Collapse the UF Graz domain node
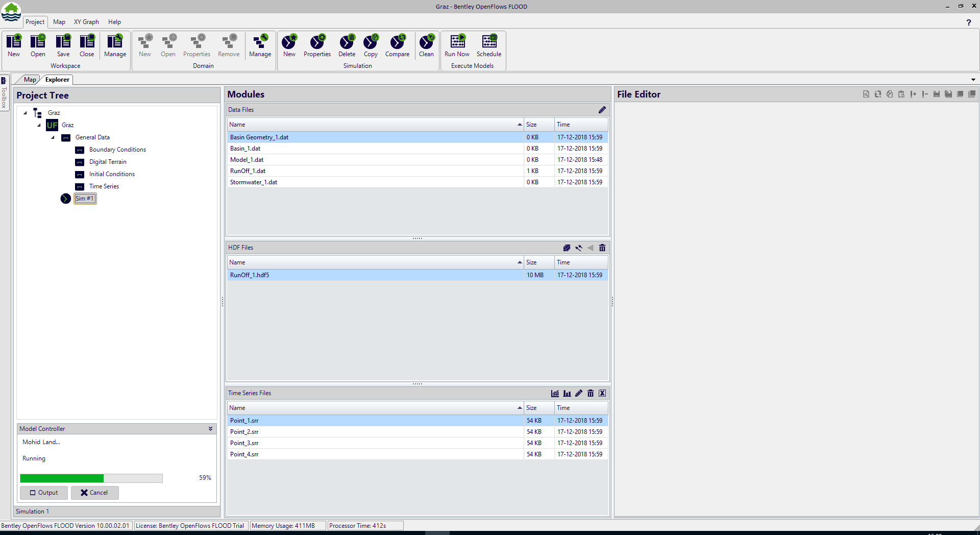The width and height of the screenshot is (980, 535). coord(39,125)
